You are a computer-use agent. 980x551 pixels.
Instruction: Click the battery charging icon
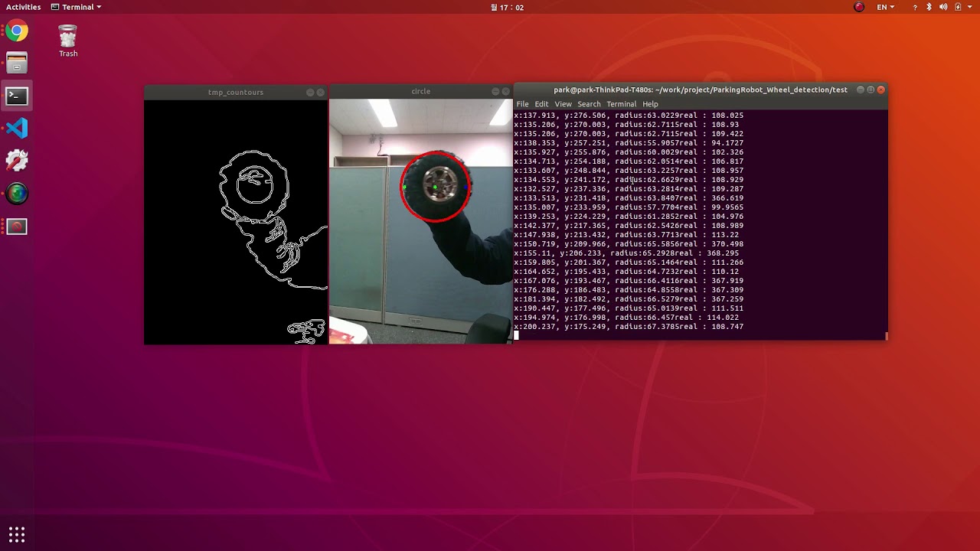pos(958,7)
